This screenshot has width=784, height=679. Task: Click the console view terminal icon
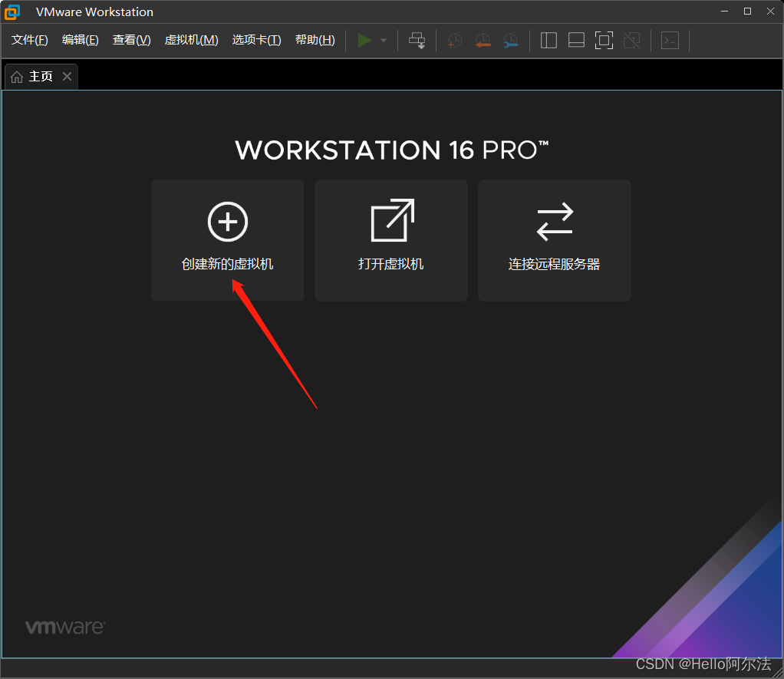tap(670, 41)
